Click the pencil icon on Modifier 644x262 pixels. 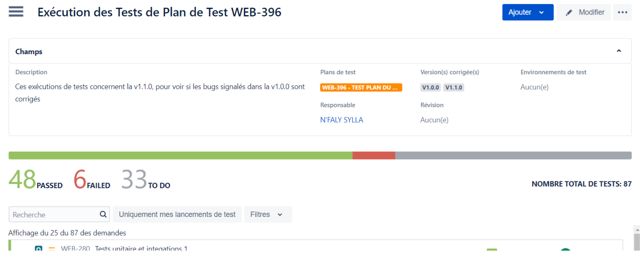coord(569,13)
